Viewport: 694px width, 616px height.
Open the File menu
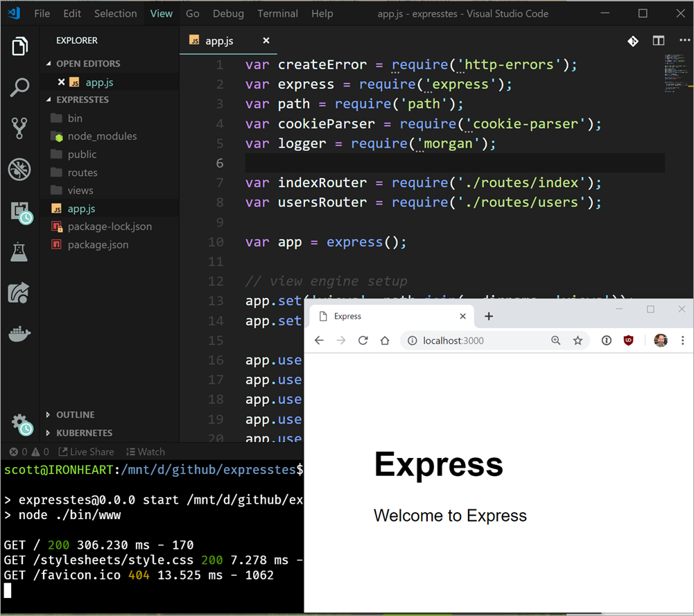[x=42, y=14]
